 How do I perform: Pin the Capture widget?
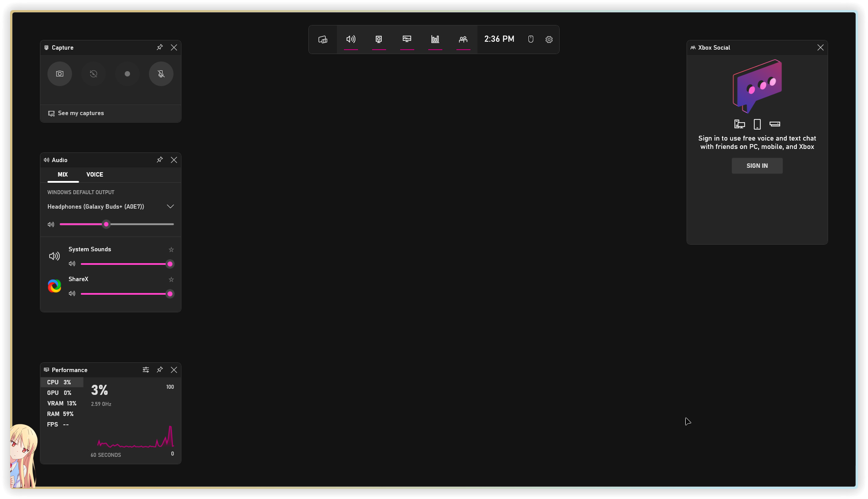160,47
